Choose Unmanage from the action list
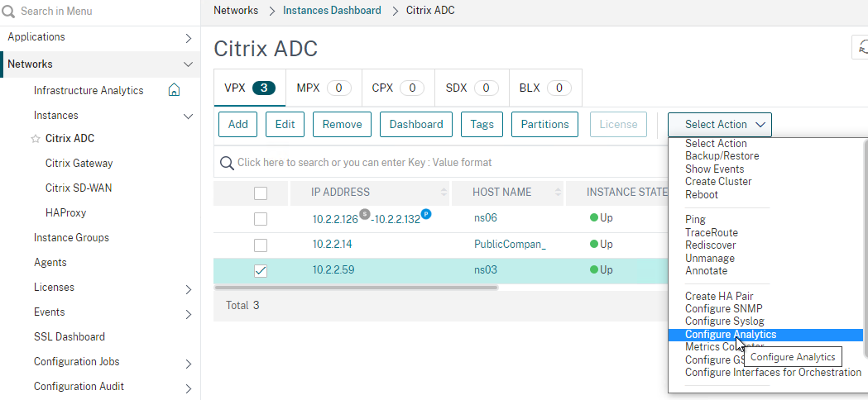The height and width of the screenshot is (400, 868). click(x=710, y=259)
